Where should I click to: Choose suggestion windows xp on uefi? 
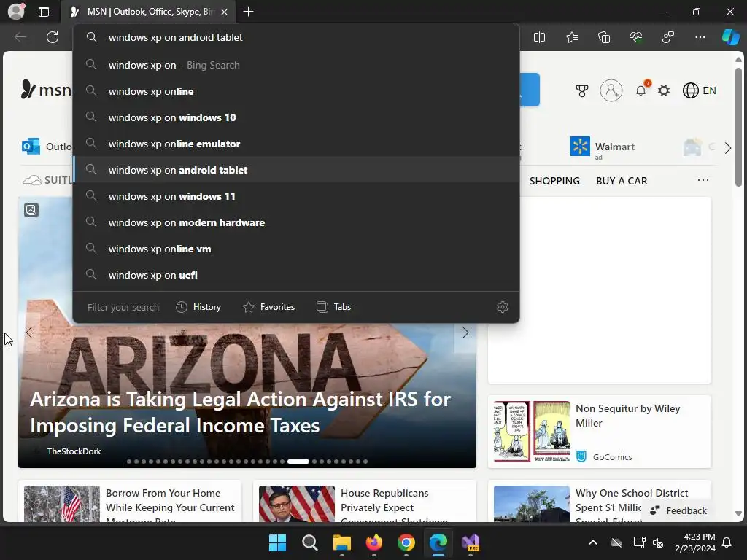(296, 275)
